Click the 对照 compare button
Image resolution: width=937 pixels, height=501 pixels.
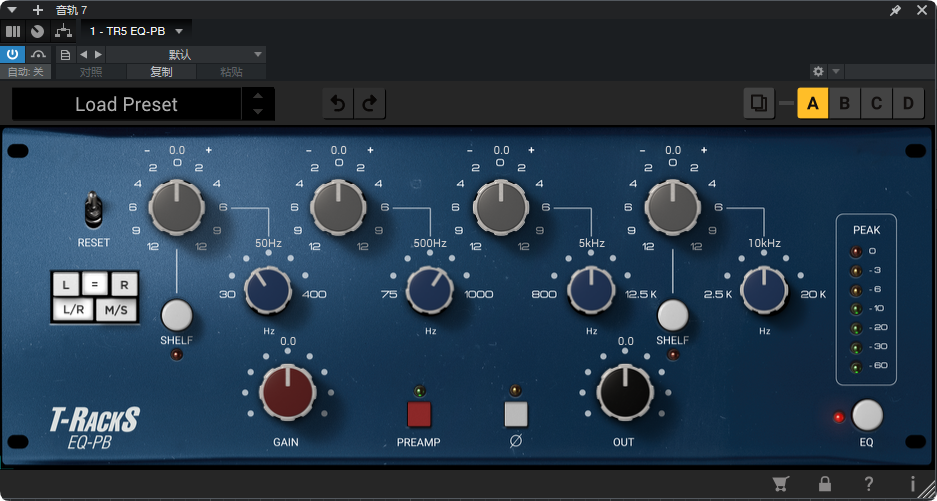(x=91, y=72)
